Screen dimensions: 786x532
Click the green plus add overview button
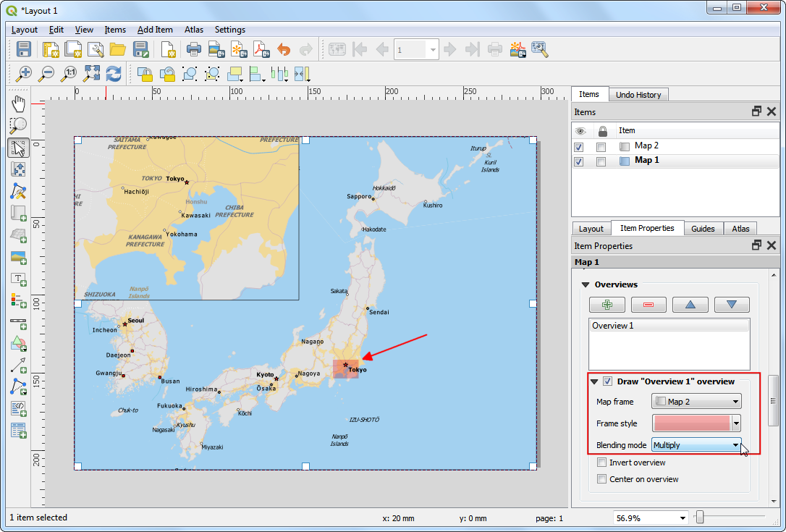tap(607, 305)
